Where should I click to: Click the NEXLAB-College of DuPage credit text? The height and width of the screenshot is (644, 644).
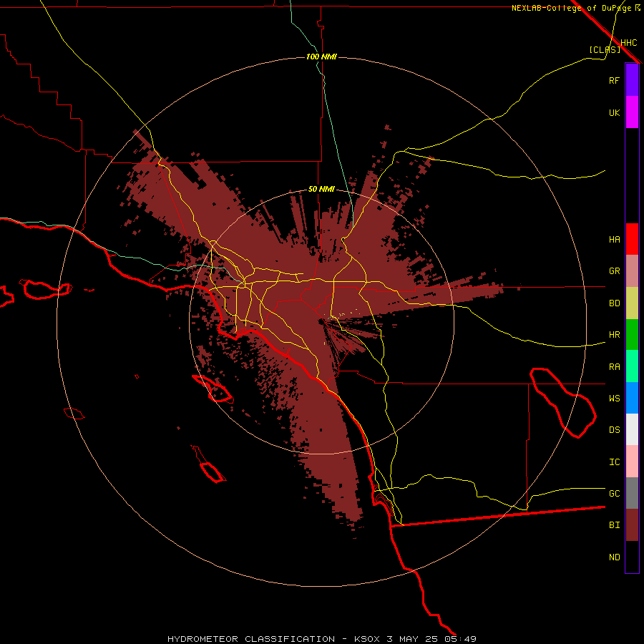pos(572,8)
